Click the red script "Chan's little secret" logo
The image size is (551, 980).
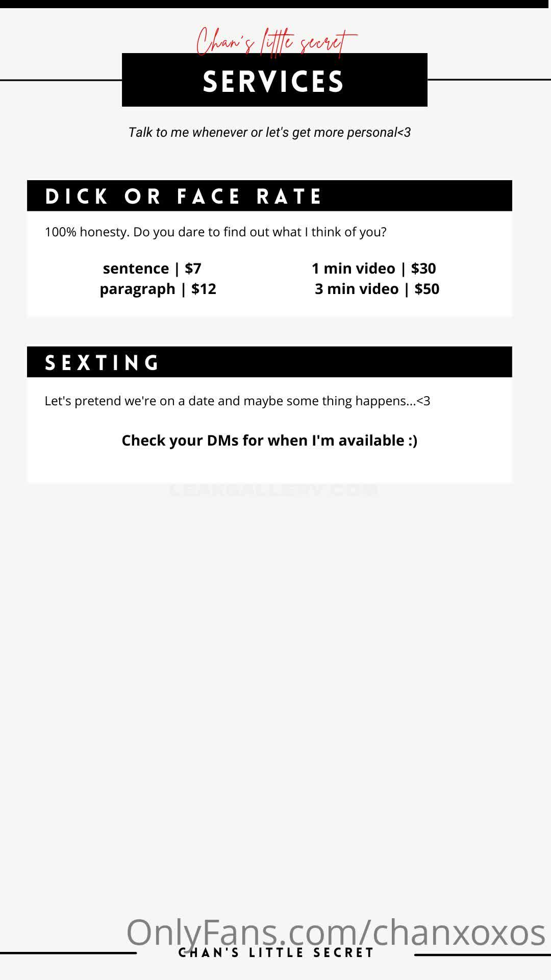(275, 42)
